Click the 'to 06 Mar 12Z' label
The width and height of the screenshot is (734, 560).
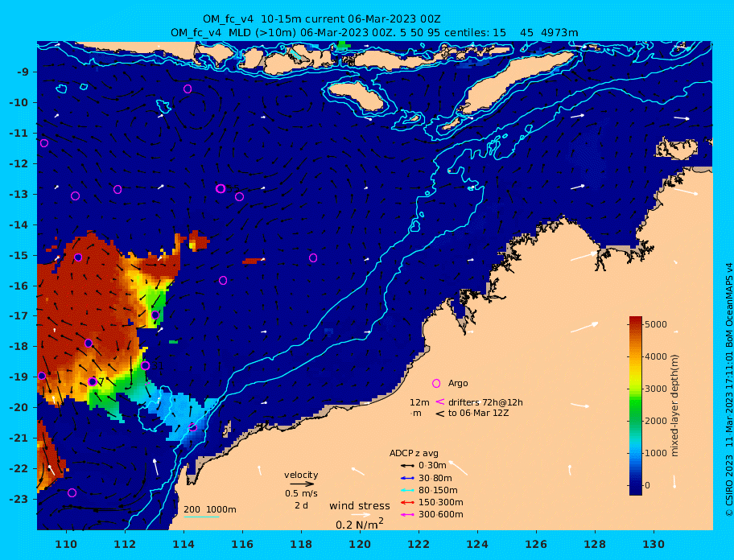pos(478,413)
